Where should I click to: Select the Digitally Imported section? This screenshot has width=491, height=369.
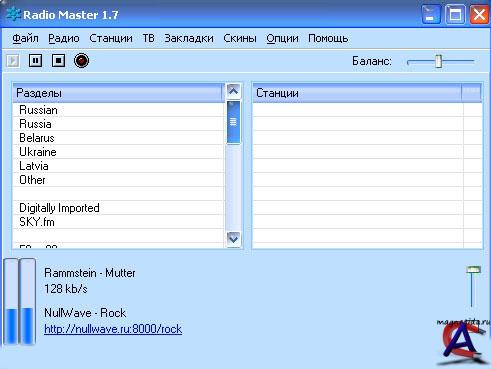(118, 208)
